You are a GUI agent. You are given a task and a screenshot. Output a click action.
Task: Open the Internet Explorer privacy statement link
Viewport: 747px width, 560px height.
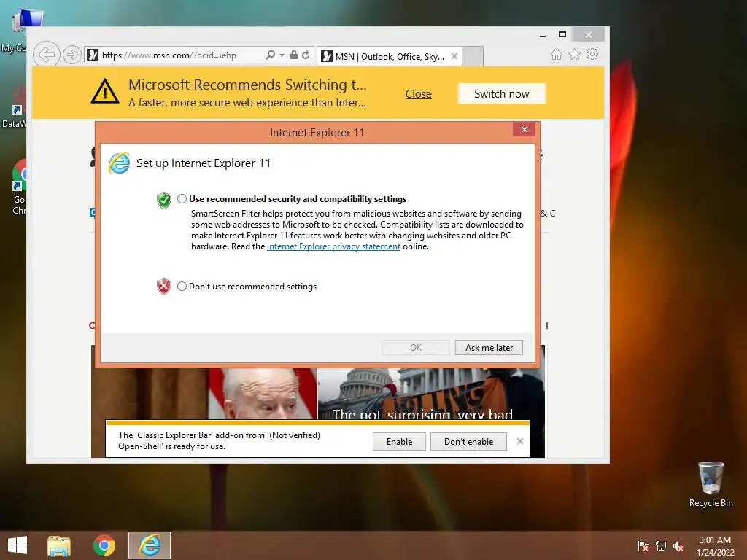(333, 246)
